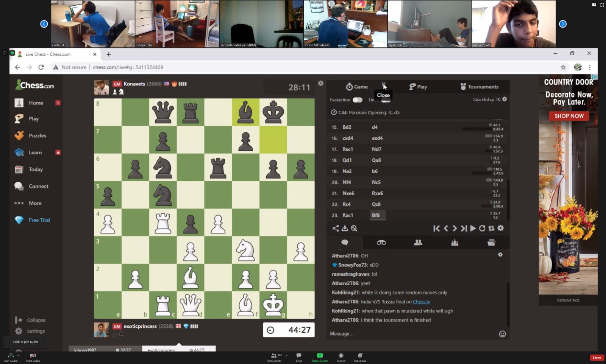Flip the board icon

tap(491, 228)
